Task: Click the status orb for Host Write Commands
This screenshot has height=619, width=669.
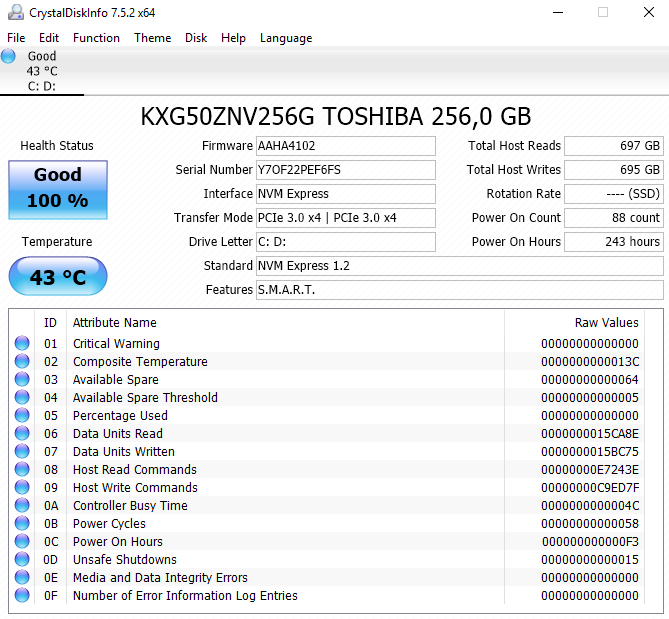Action: coord(22,487)
